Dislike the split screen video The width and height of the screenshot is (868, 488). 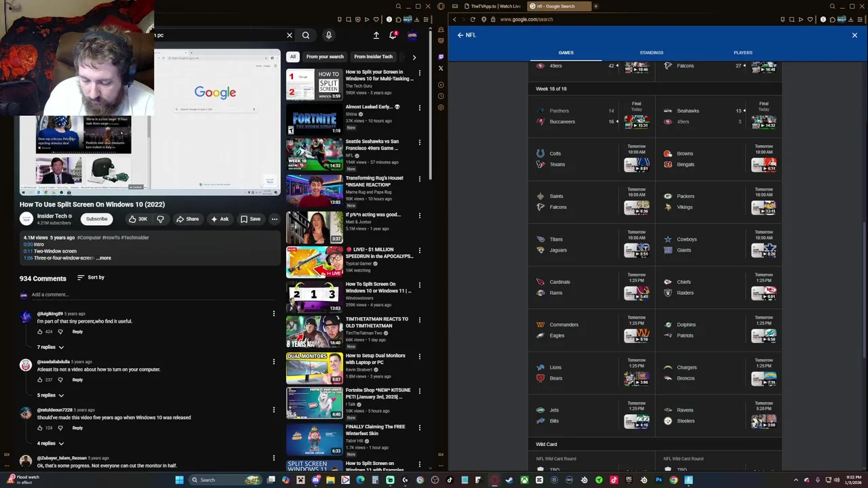(161, 219)
